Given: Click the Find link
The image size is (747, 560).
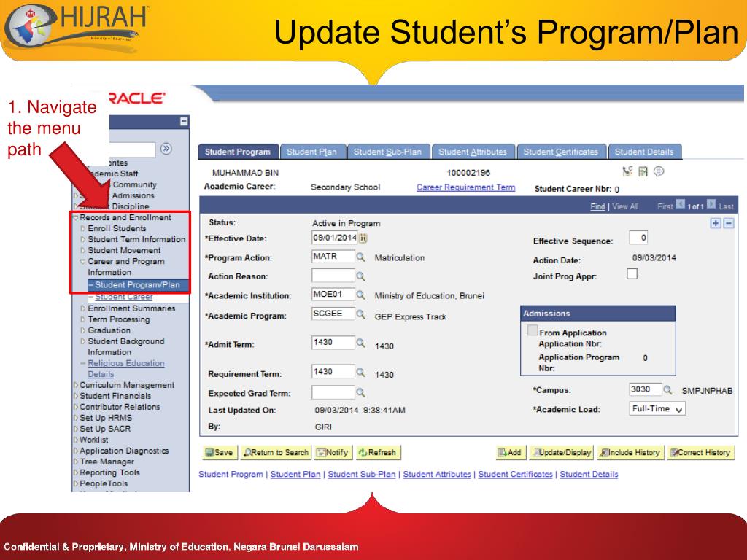Looking at the screenshot, I should coord(597,206).
